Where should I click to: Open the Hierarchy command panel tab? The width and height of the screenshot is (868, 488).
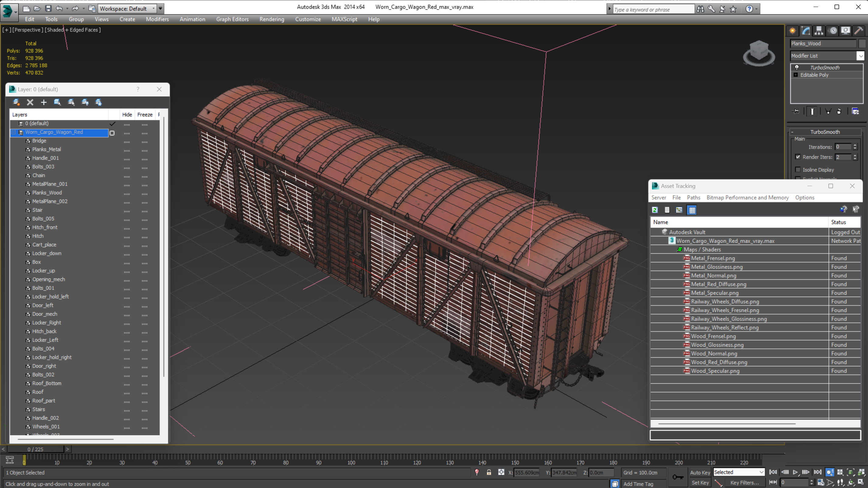click(819, 31)
